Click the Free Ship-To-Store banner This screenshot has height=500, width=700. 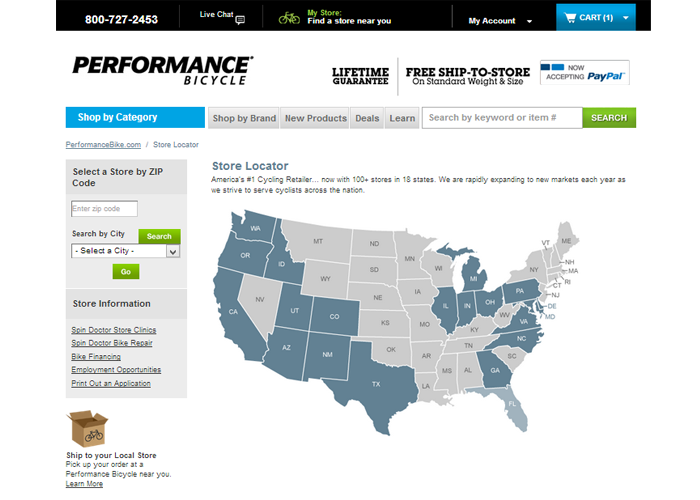(468, 76)
